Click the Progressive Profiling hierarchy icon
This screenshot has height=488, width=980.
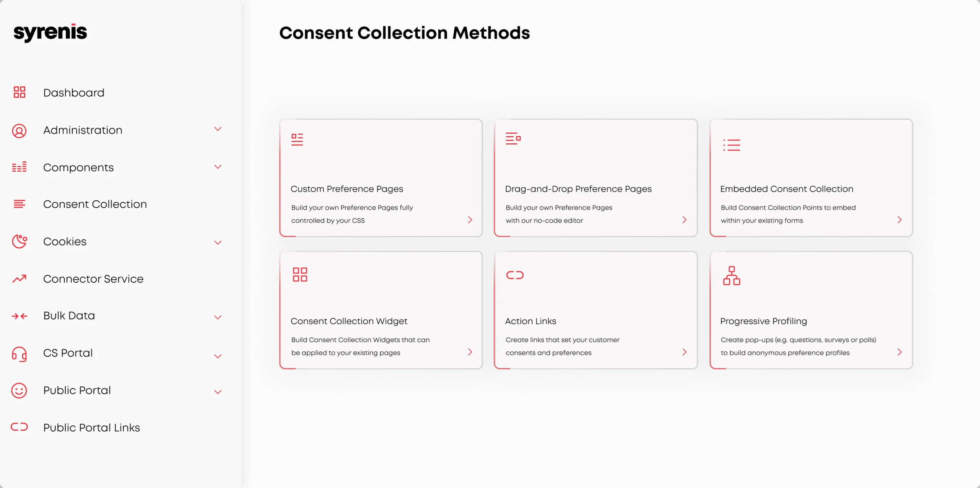point(731,276)
